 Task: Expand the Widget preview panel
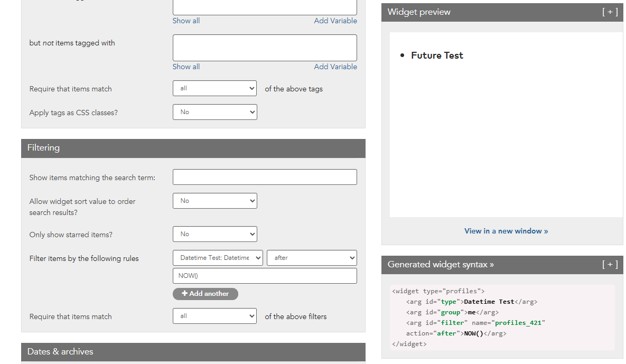[610, 12]
